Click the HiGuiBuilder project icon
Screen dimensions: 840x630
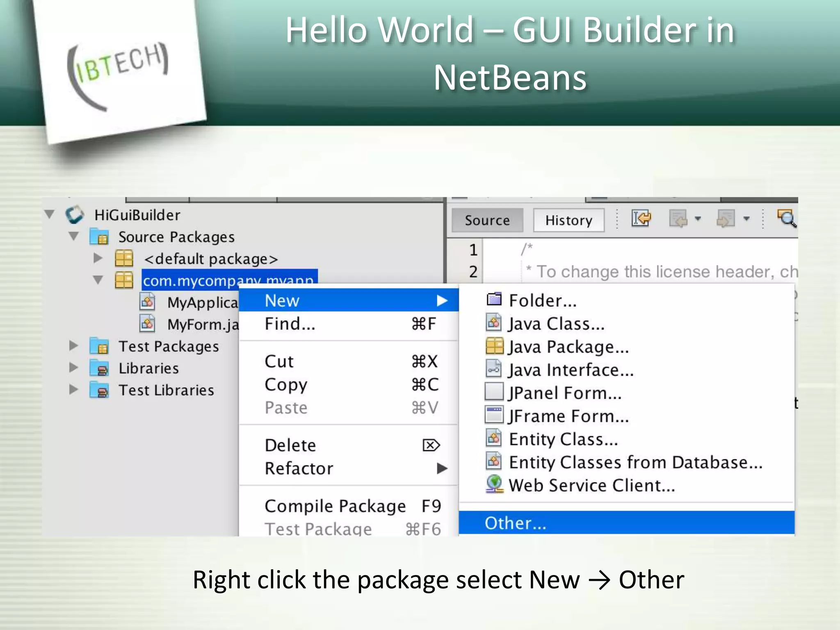click(75, 215)
